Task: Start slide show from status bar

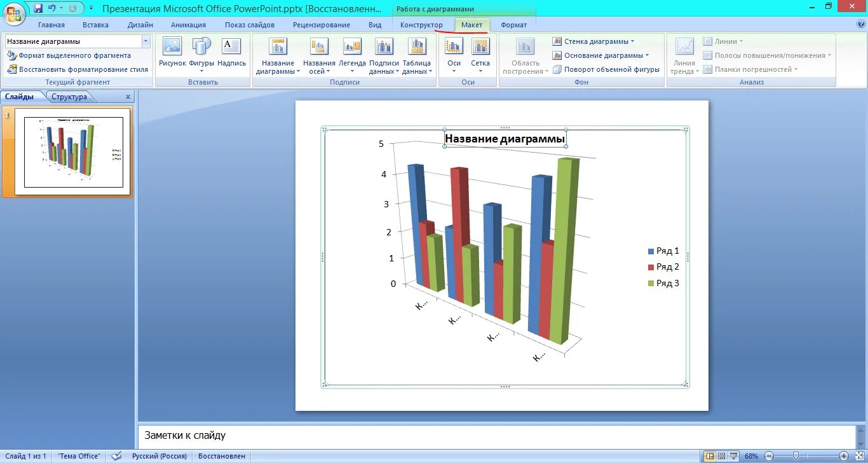Action: pyautogui.click(x=734, y=456)
